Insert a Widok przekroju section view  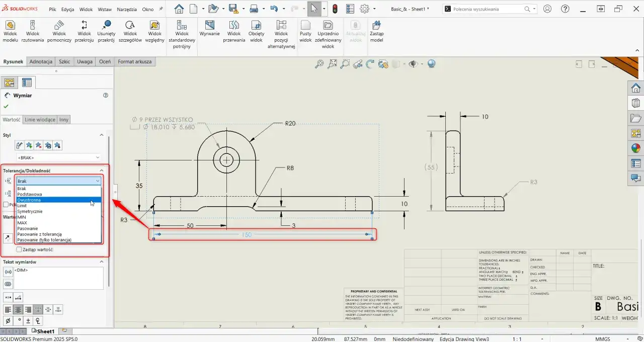pyautogui.click(x=84, y=31)
